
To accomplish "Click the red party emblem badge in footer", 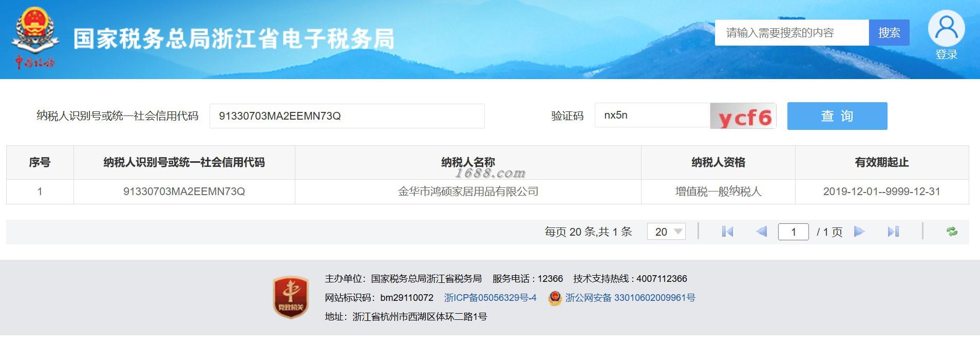I will click(x=291, y=297).
